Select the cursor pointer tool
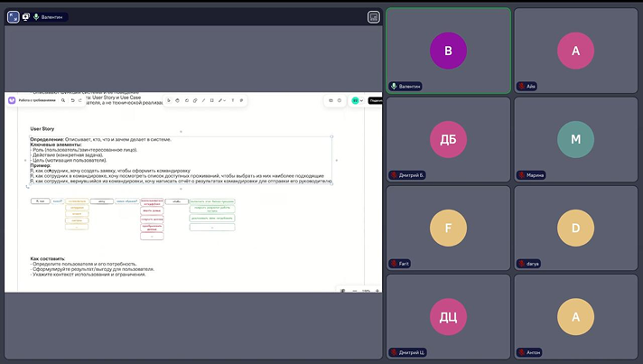This screenshot has height=364, width=643. (x=169, y=100)
